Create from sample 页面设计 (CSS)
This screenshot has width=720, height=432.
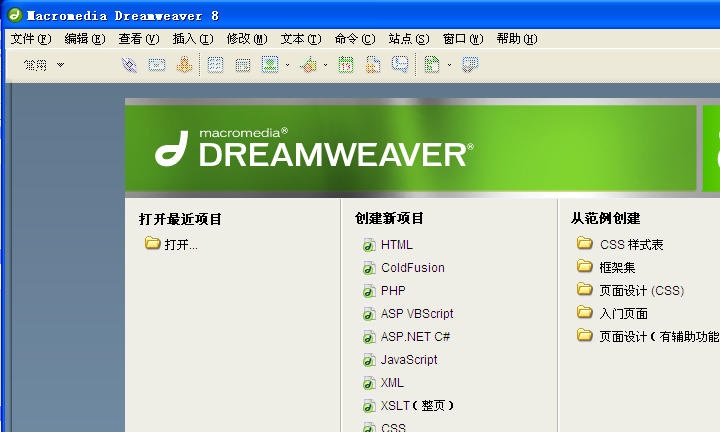point(642,291)
